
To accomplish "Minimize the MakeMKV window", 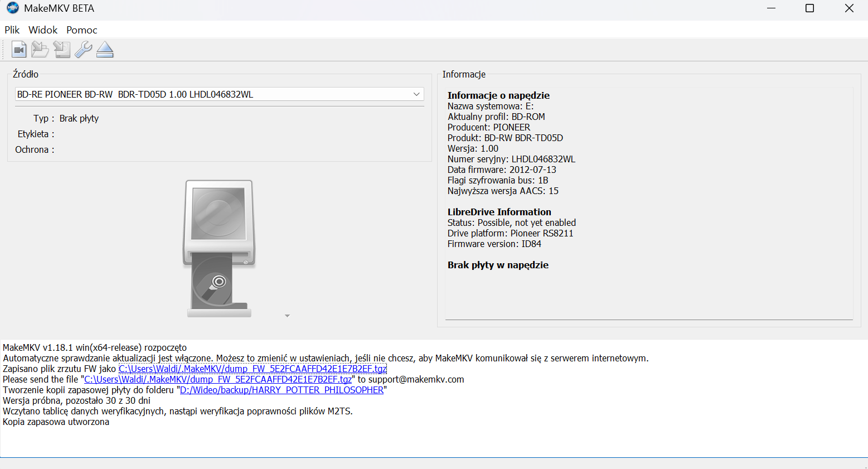I will pyautogui.click(x=771, y=8).
